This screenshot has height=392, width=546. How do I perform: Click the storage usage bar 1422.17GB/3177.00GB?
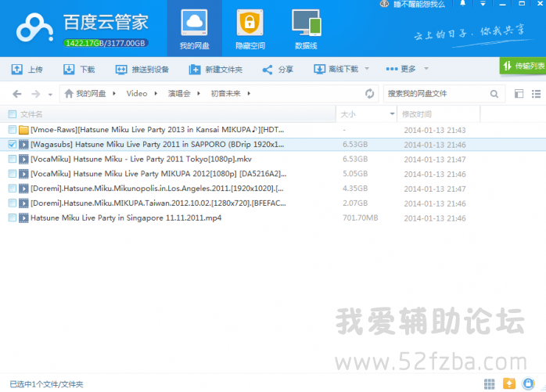coord(106,43)
